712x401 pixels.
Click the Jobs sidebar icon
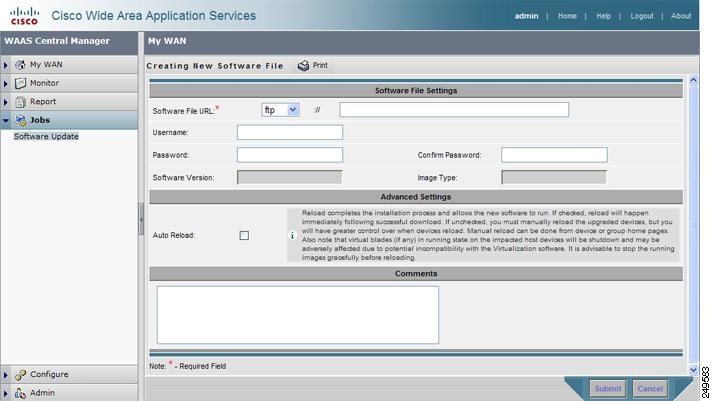[x=20, y=120]
